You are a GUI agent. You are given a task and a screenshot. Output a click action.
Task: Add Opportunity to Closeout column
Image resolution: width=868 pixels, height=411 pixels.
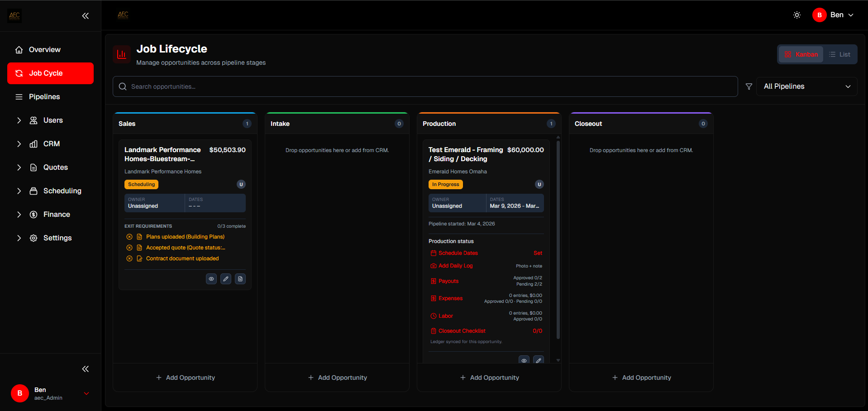point(641,378)
